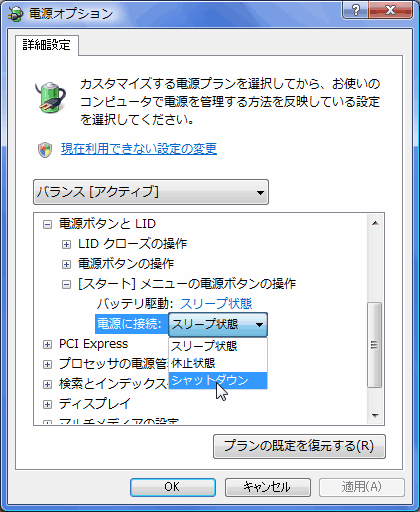Click プランの既定を復元する(R) button
Viewport: 420px width, 512px height.
pyautogui.click(x=299, y=446)
